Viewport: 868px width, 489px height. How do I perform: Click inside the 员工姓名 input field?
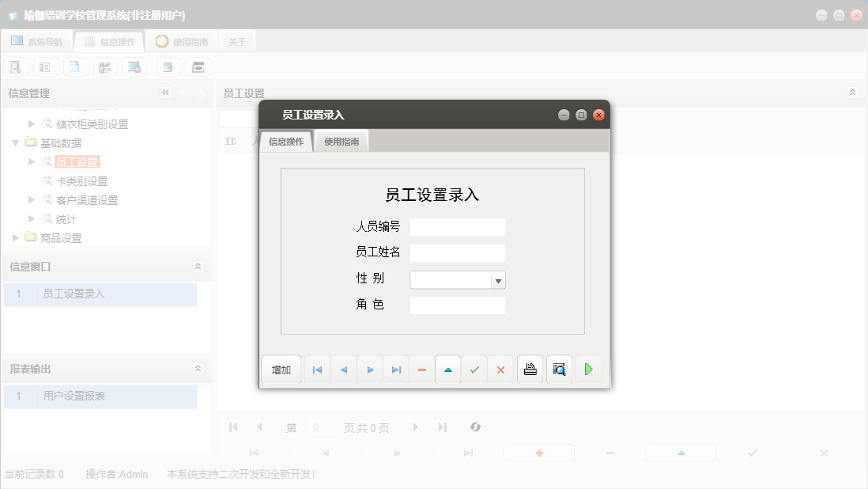[457, 252]
